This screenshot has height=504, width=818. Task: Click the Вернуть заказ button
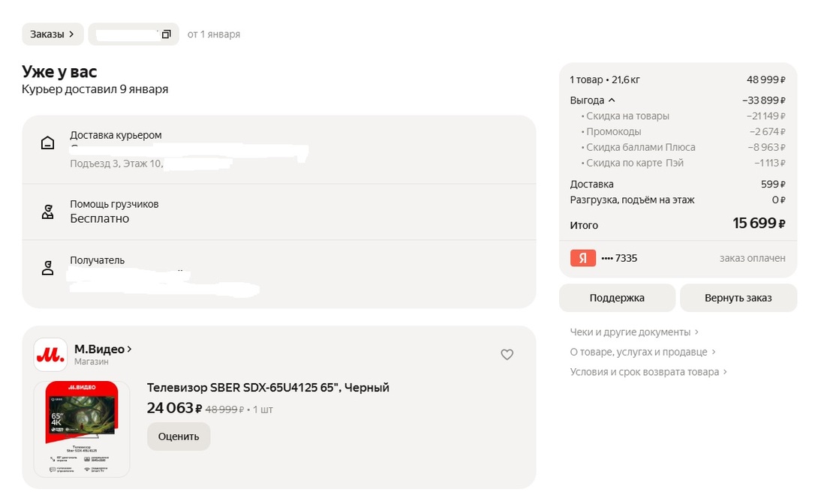738,298
